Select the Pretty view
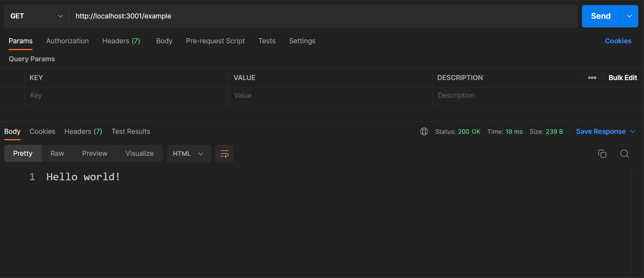Image resolution: width=644 pixels, height=278 pixels. [23, 154]
